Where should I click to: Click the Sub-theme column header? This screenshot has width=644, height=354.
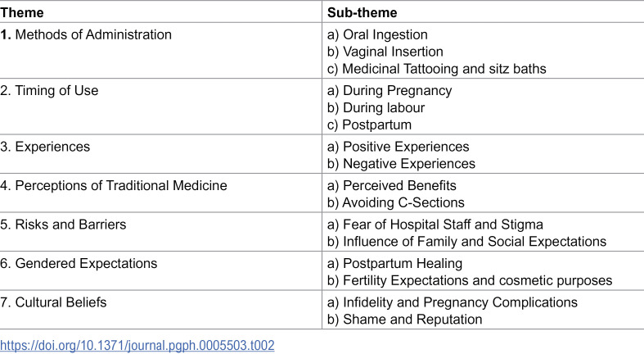coord(363,13)
